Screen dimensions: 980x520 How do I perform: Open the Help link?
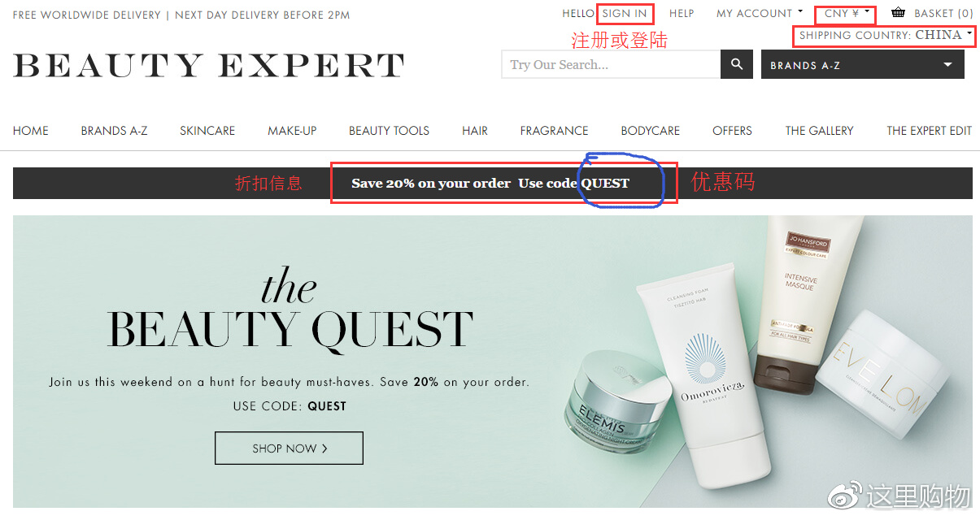click(x=682, y=13)
